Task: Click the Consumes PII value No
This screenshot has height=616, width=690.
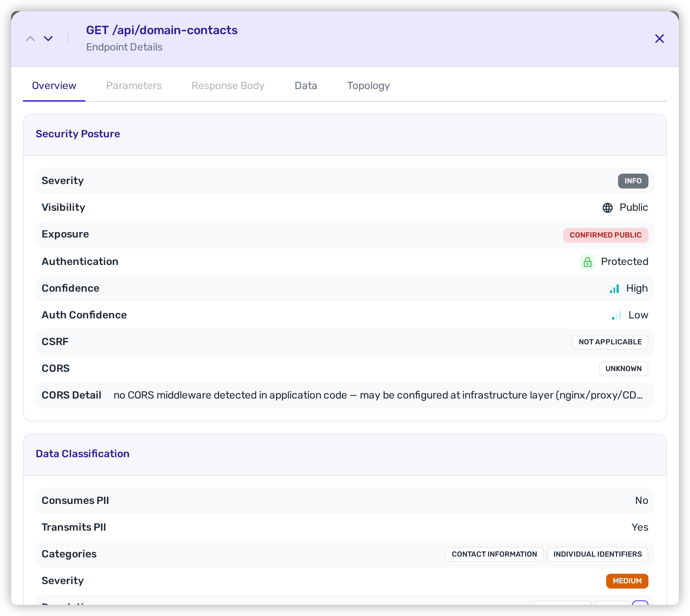Action: [641, 501]
